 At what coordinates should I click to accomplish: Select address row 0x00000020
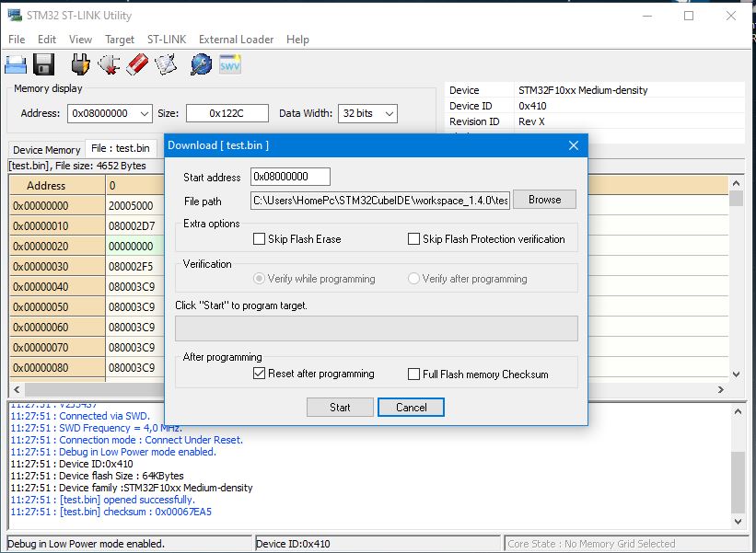[x=57, y=247]
